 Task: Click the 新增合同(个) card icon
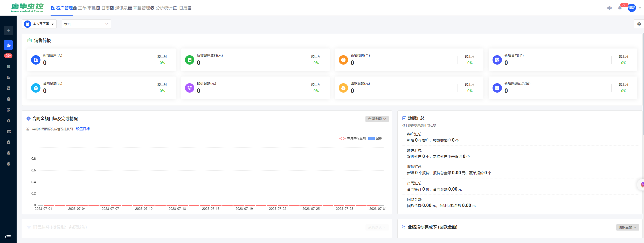click(497, 60)
